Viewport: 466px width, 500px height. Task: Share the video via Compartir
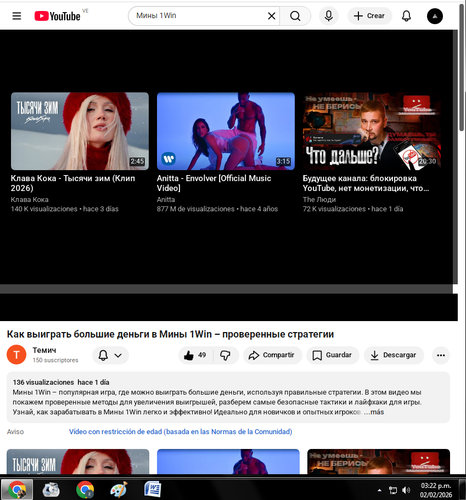272,355
